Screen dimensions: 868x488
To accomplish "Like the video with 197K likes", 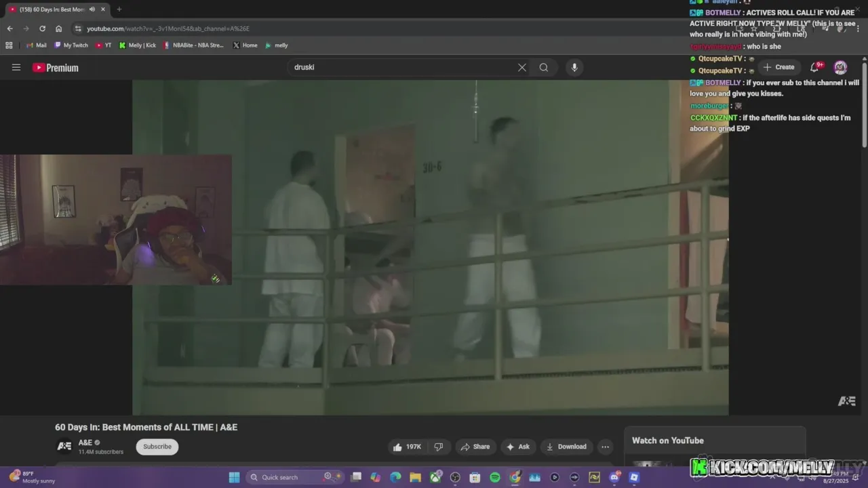I will coord(406,447).
